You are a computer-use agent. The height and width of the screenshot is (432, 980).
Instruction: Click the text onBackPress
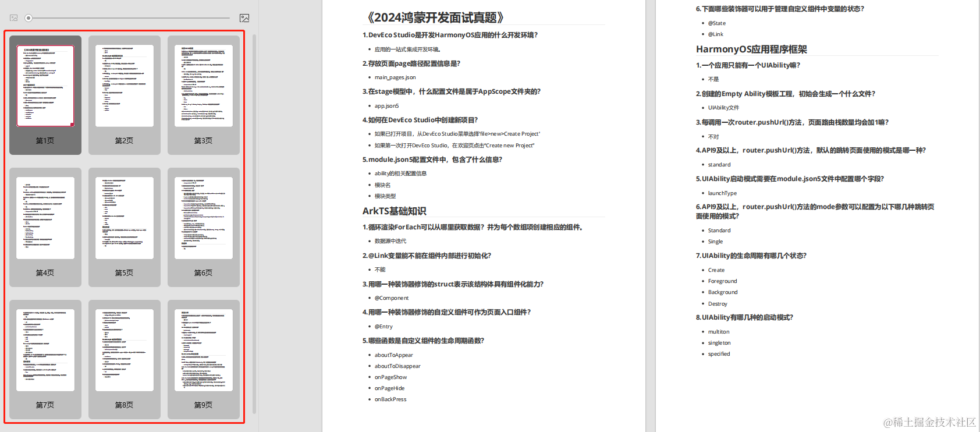390,399
